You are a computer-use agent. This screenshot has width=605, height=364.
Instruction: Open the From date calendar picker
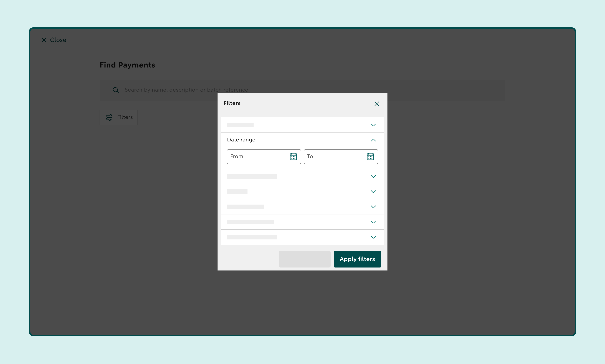point(293,156)
